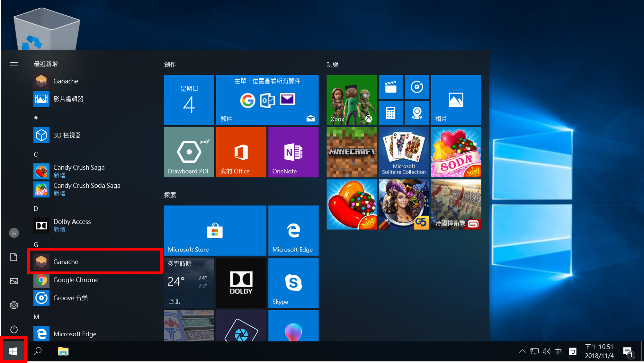The height and width of the screenshot is (363, 644).
Task: Open the Minecraft tile
Action: click(x=351, y=152)
